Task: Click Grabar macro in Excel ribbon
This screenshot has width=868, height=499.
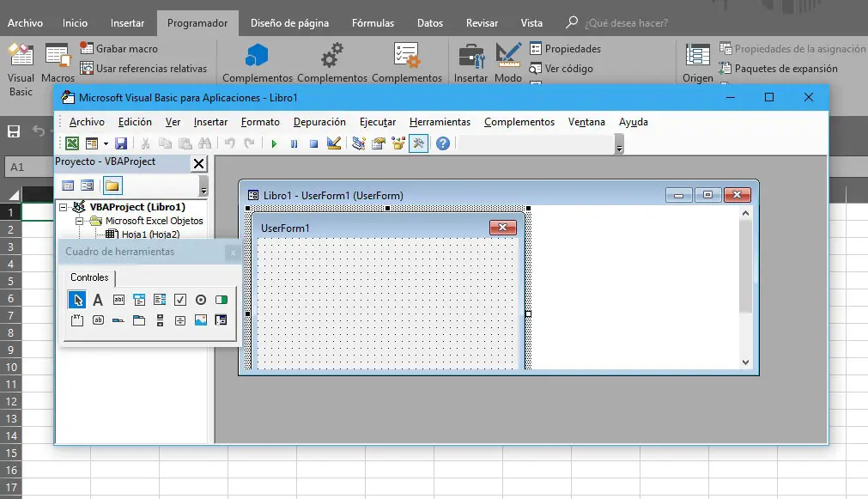Action: tap(119, 49)
